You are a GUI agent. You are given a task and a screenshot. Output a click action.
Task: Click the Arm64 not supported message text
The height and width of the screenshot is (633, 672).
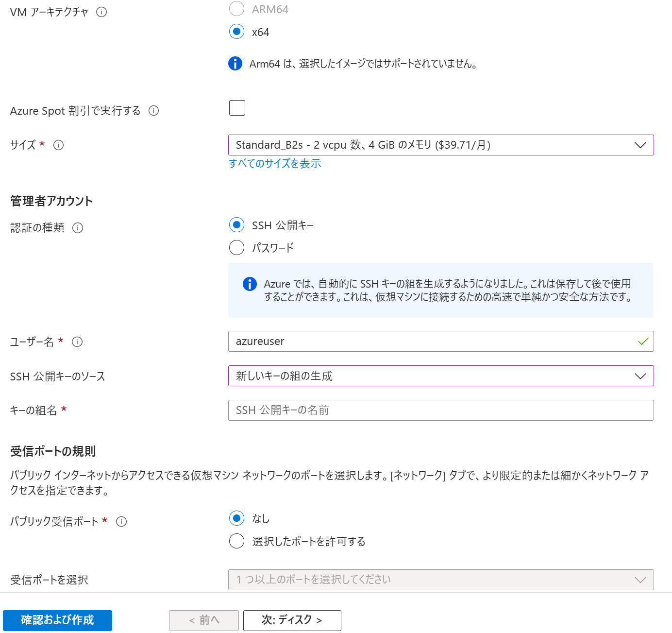[x=363, y=64]
